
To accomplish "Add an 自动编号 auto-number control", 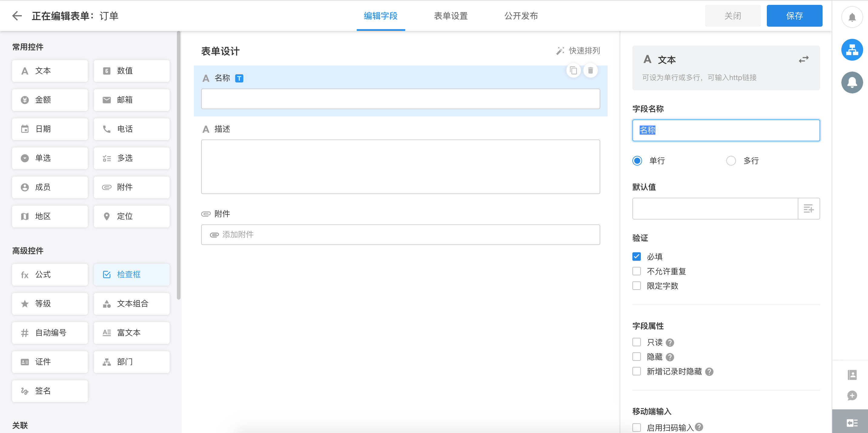I will tap(50, 333).
